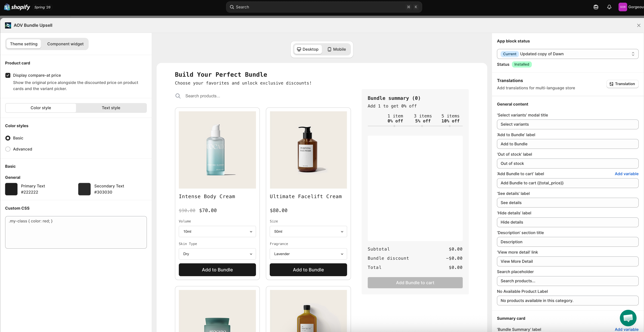
Task: Open Primary Text color swatch #222222
Action: (11, 189)
